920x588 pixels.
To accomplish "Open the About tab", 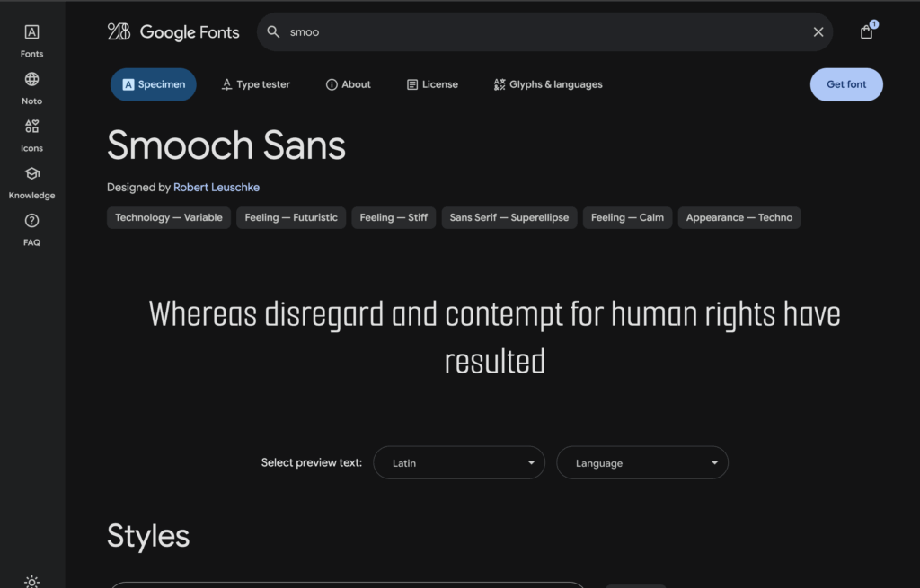I will [x=348, y=84].
